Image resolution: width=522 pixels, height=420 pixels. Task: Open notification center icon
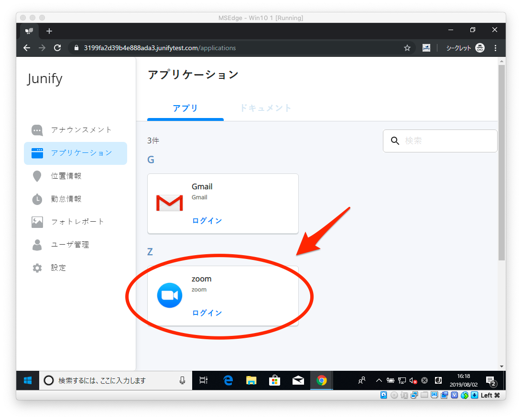click(x=491, y=381)
